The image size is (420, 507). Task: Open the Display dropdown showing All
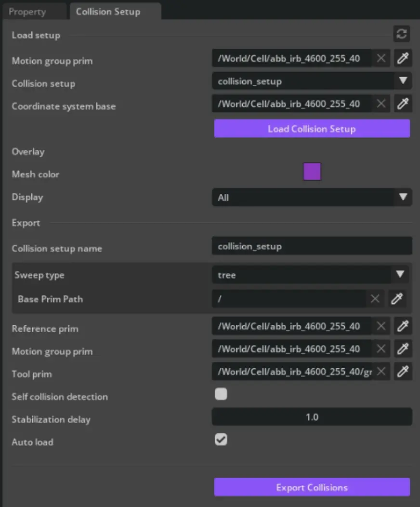point(403,197)
